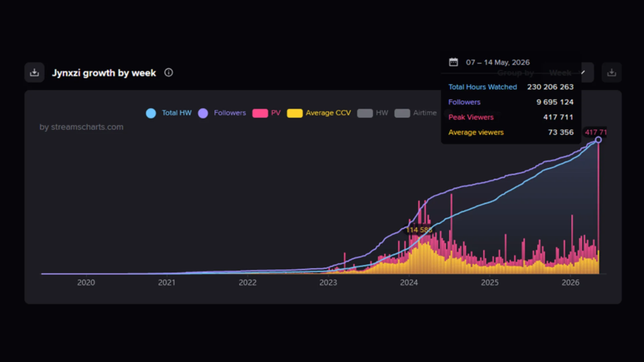The height and width of the screenshot is (362, 644).
Task: Click the 'Followers' label in the tooltip
Action: tap(464, 102)
